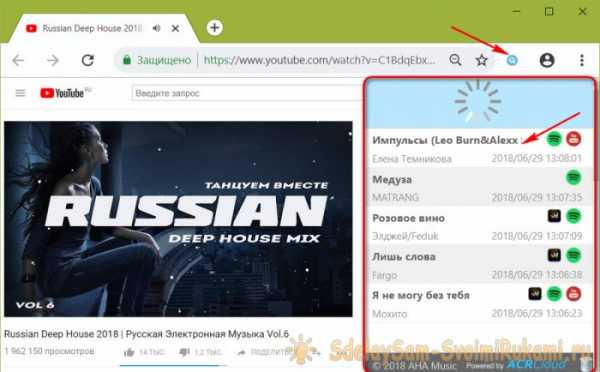The height and width of the screenshot is (372, 600).
Task: Select the Импульсы (Leo Burn&Alexx song title
Action: tap(445, 140)
